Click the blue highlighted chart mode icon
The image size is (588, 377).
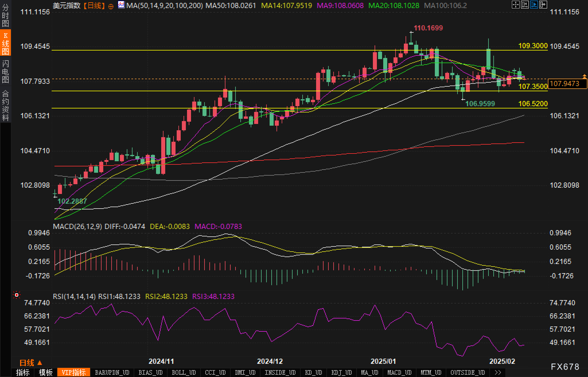534,5
